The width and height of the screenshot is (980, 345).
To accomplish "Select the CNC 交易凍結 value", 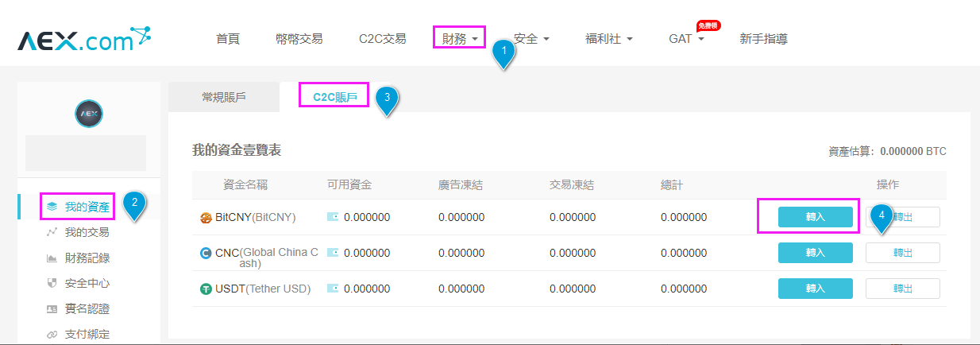I will click(x=573, y=253).
